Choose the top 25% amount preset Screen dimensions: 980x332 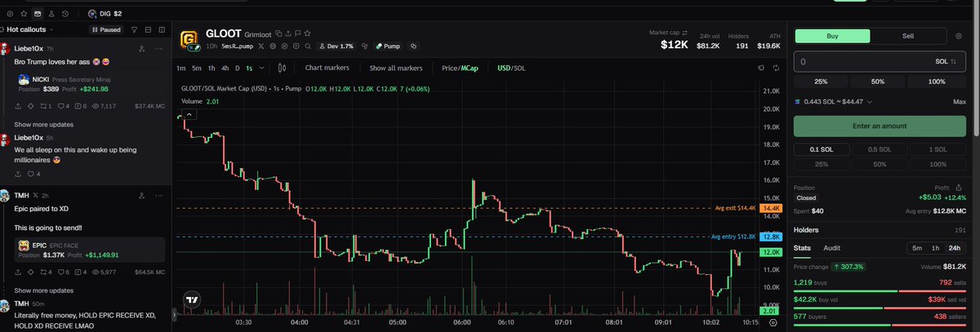tap(822, 82)
